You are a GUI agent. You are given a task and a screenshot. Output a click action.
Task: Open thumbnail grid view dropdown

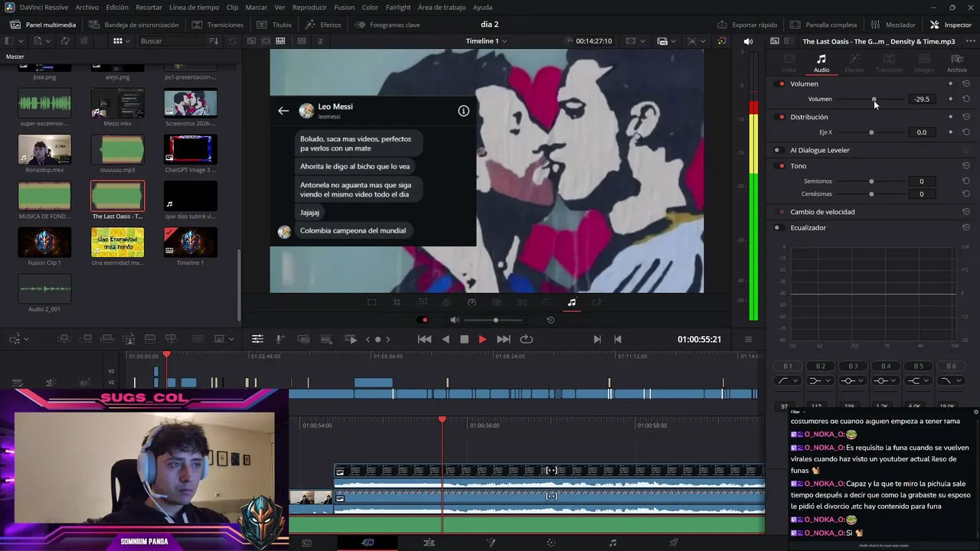click(x=121, y=41)
